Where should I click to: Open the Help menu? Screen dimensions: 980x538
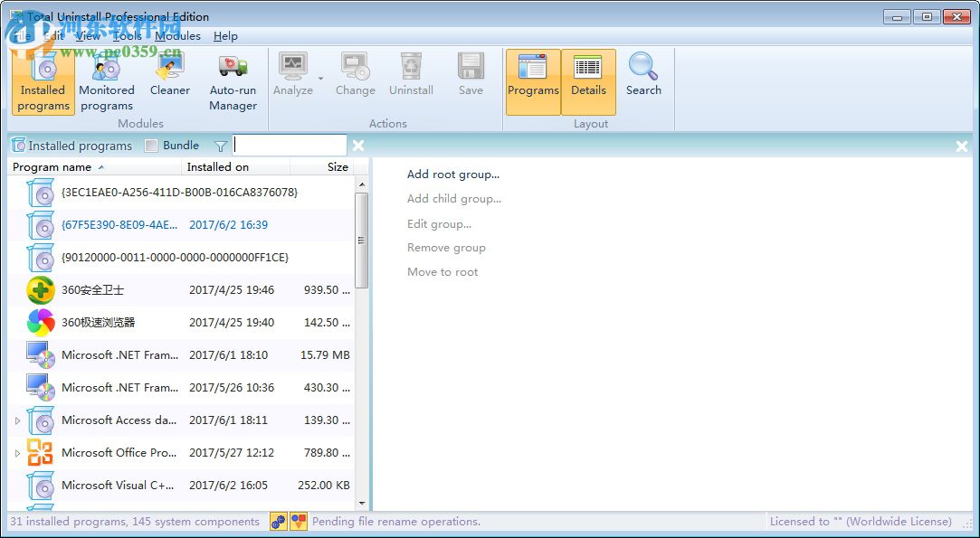(x=225, y=36)
